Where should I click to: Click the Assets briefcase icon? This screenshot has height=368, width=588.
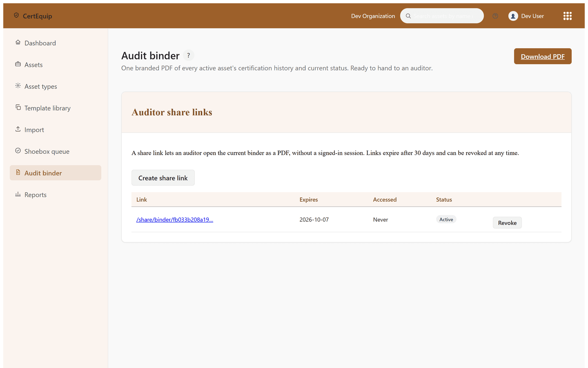point(18,64)
